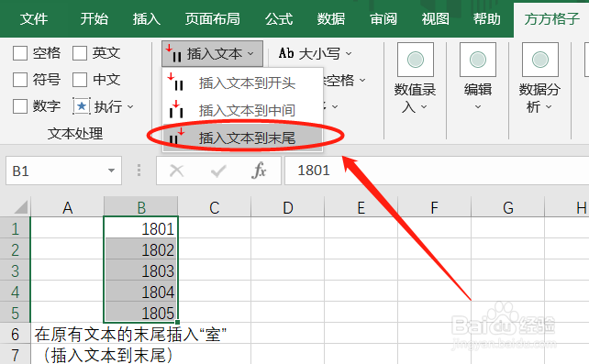Click the 数值录入 large icon
The width and height of the screenshot is (589, 364).
416,60
